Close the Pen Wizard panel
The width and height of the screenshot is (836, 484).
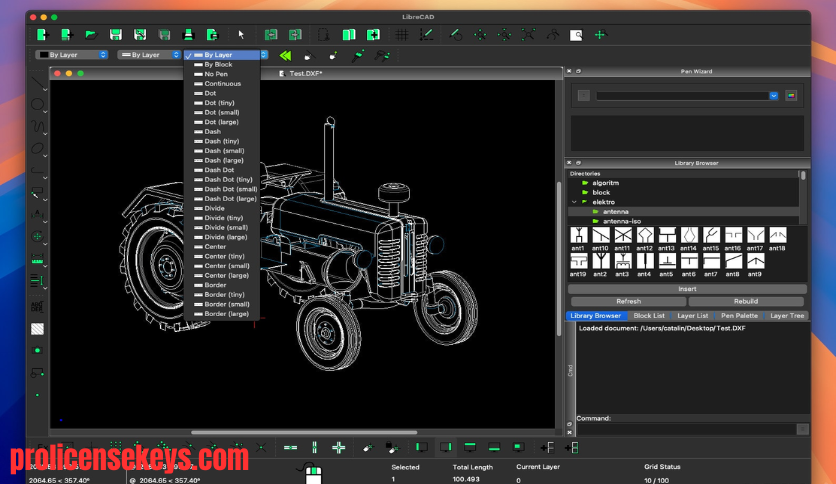569,71
